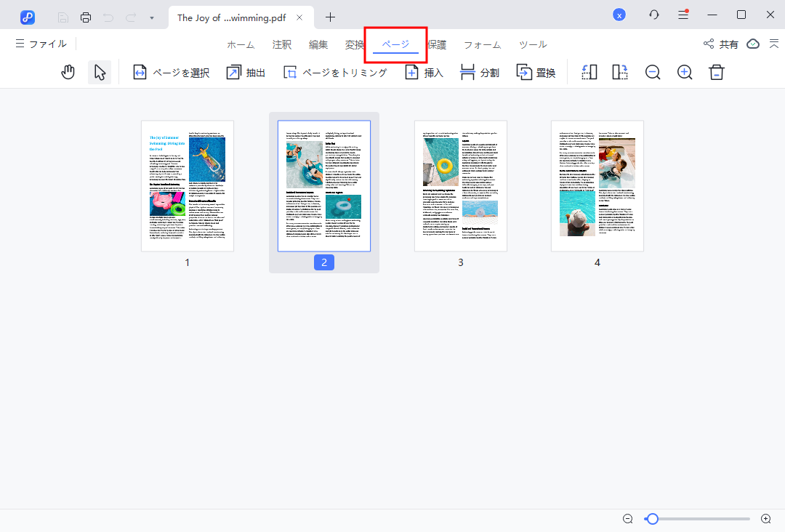Delete the selected page with trash icon
This screenshot has width=785, height=532.
point(717,73)
